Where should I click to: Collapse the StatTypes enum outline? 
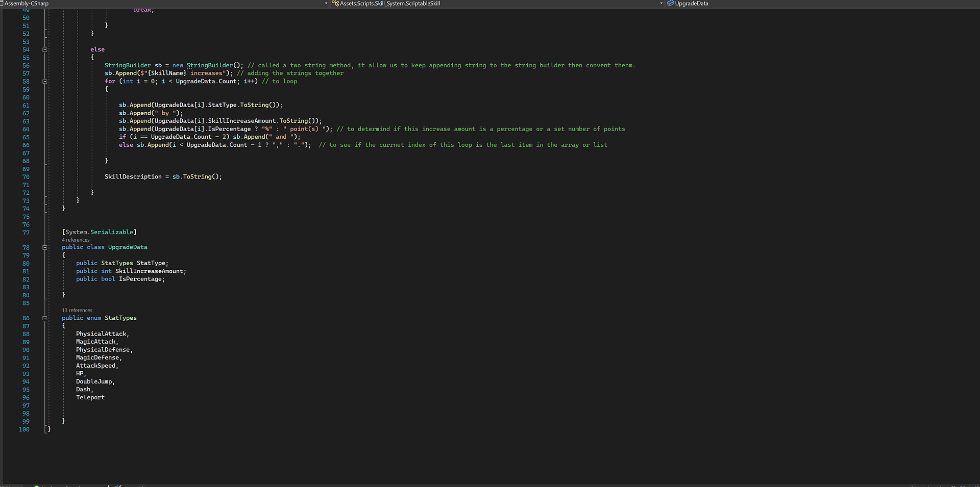[45, 318]
